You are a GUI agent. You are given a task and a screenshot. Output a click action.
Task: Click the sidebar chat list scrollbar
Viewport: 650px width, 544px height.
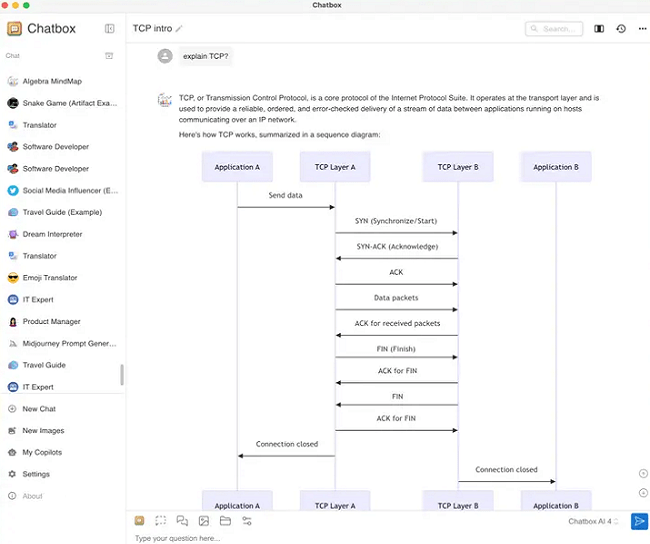pos(122,375)
